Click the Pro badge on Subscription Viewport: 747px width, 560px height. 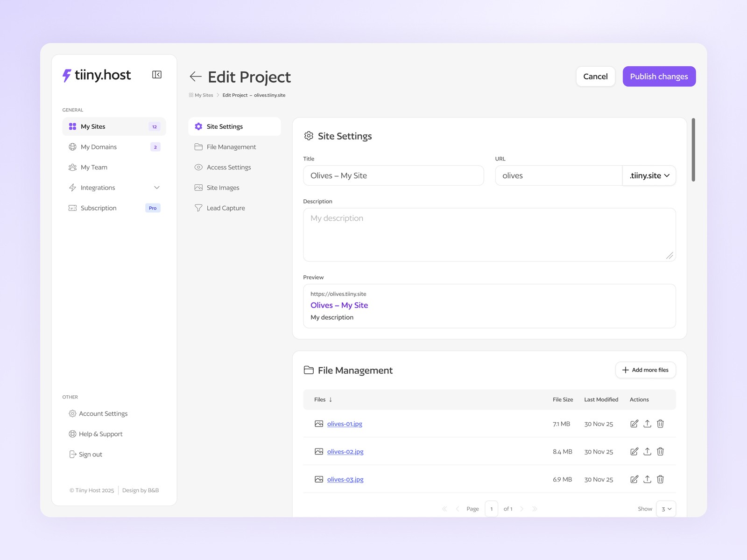153,208
